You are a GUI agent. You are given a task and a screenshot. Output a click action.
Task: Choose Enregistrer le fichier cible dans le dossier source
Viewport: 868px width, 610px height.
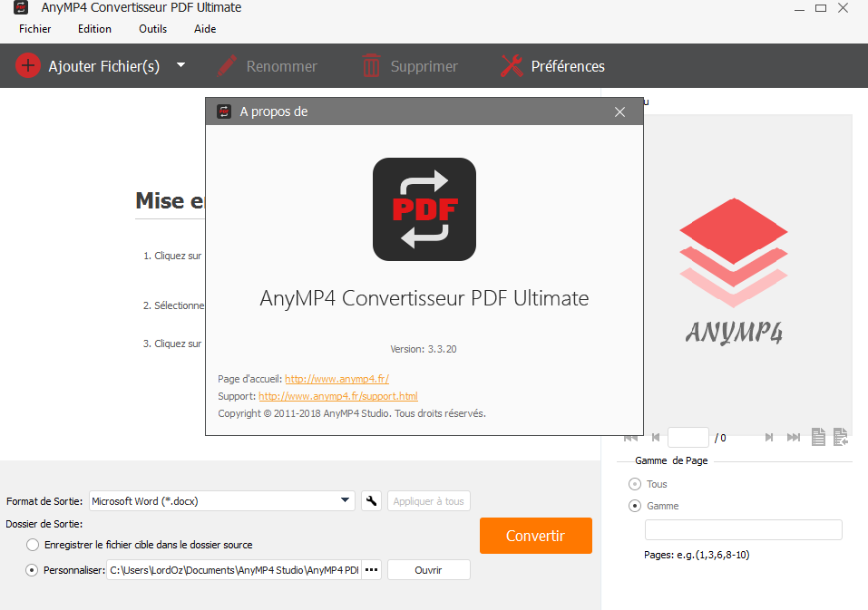click(33, 544)
